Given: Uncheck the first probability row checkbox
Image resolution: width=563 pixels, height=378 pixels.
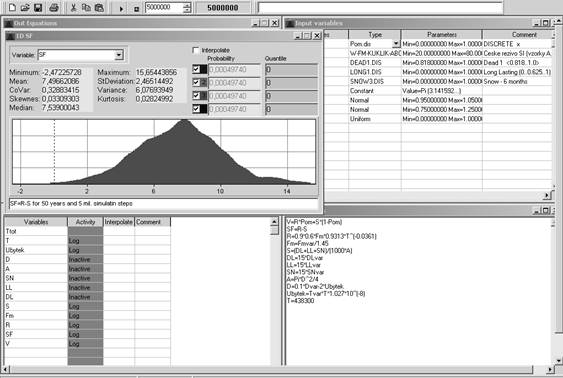Looking at the screenshot, I should click(196, 69).
